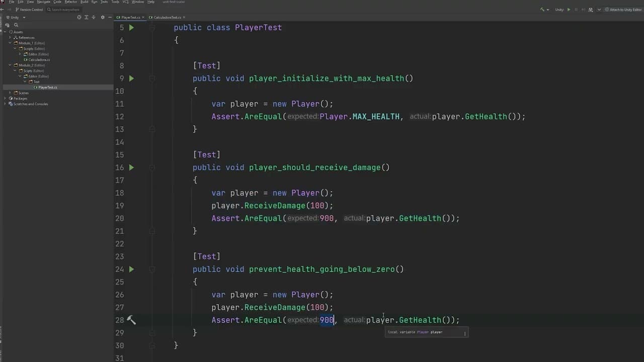Click Select Opened File crosshair in Project panel

coord(79,17)
